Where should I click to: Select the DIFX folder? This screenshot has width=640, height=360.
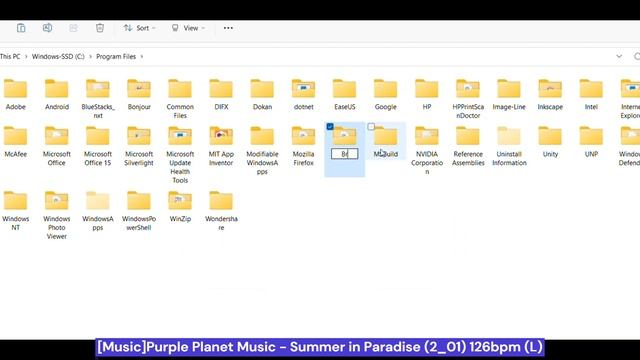click(221, 95)
